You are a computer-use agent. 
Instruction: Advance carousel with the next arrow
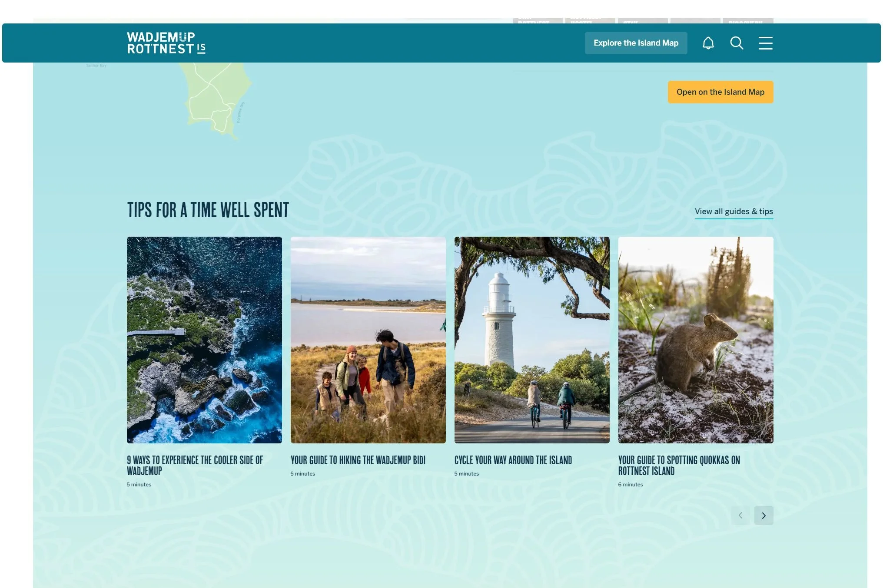[763, 515]
